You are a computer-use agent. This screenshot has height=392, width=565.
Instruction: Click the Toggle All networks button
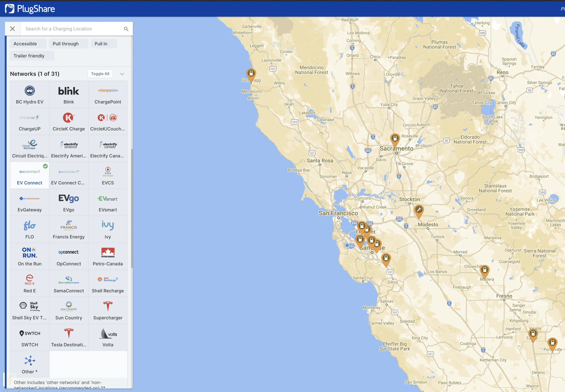[x=100, y=74]
